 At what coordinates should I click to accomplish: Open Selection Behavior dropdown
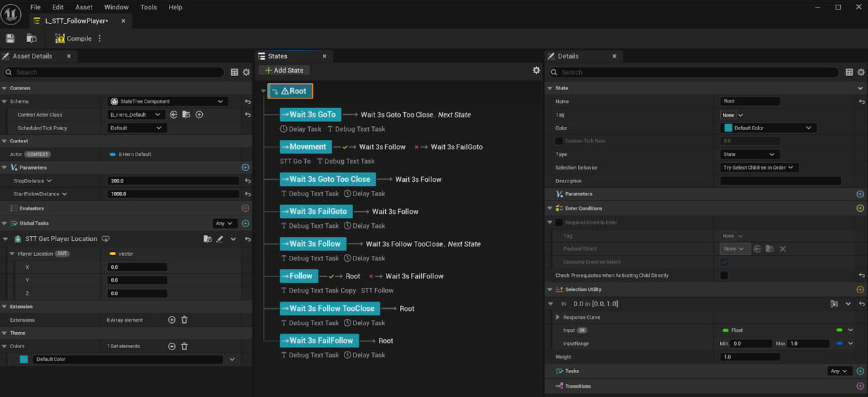(x=759, y=168)
